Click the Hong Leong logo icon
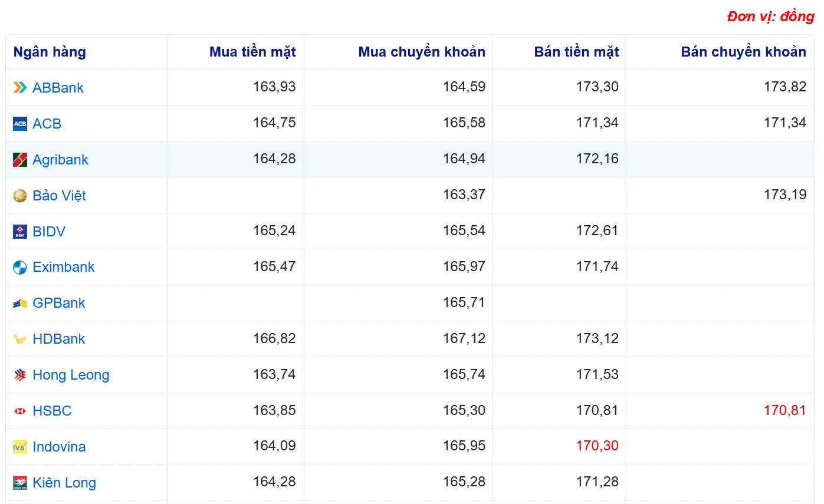Image resolution: width=824 pixels, height=504 pixels. point(20,375)
